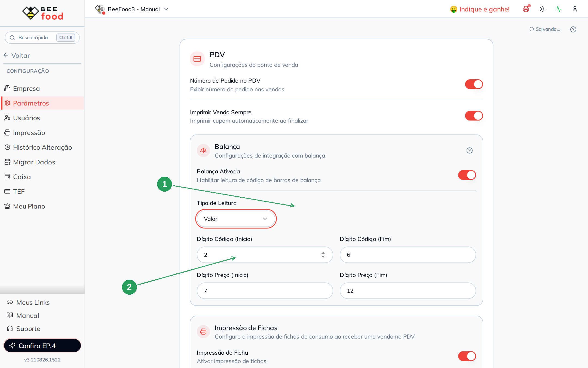The width and height of the screenshot is (588, 368).
Task: Expand BeeFood3 - Manual store selector
Action: click(x=131, y=9)
